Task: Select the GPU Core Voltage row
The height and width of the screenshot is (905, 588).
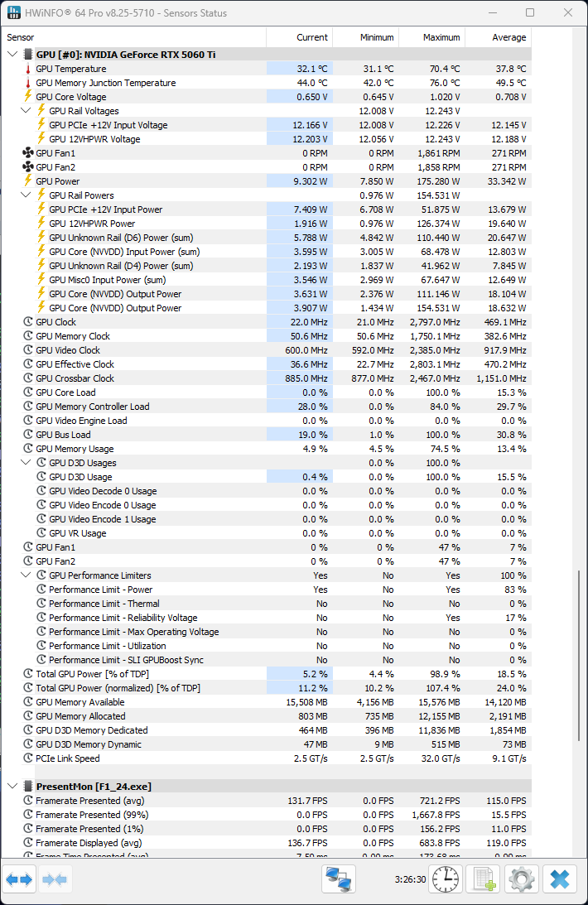Action: 267,97
